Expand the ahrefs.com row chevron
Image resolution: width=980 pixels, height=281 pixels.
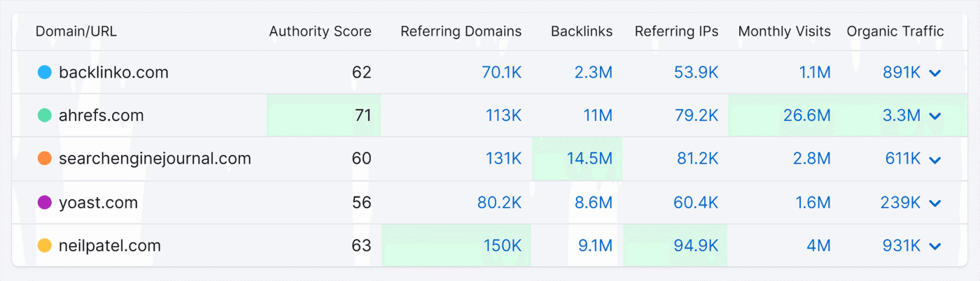[935, 116]
